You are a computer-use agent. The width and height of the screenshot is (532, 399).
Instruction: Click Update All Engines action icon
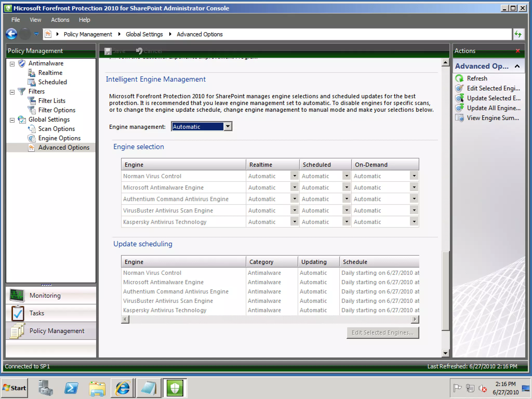(460, 108)
